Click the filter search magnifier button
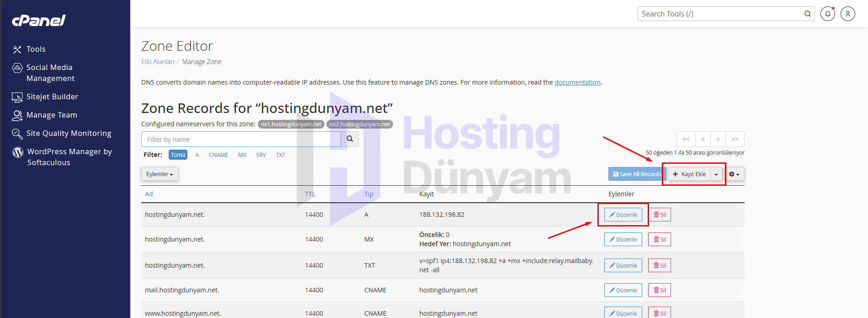The height and width of the screenshot is (318, 868). [350, 139]
